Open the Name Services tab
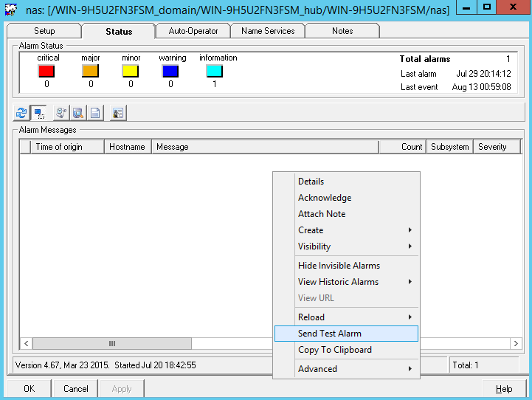 coord(267,31)
